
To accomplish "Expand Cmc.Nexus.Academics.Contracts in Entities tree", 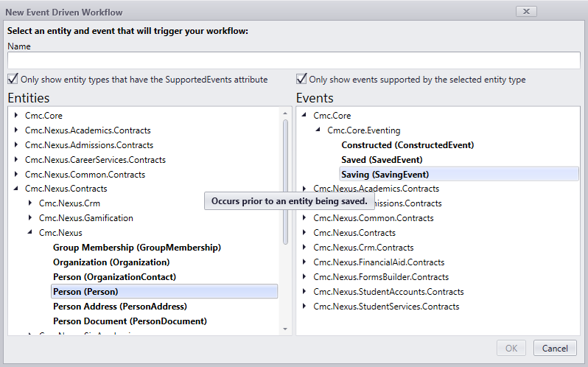I will pos(16,130).
